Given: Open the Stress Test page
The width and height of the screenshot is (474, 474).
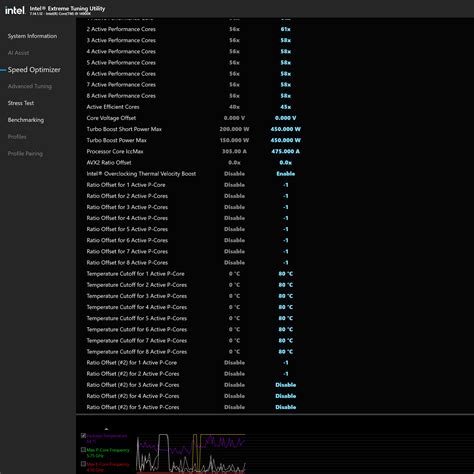Looking at the screenshot, I should pyautogui.click(x=21, y=103).
